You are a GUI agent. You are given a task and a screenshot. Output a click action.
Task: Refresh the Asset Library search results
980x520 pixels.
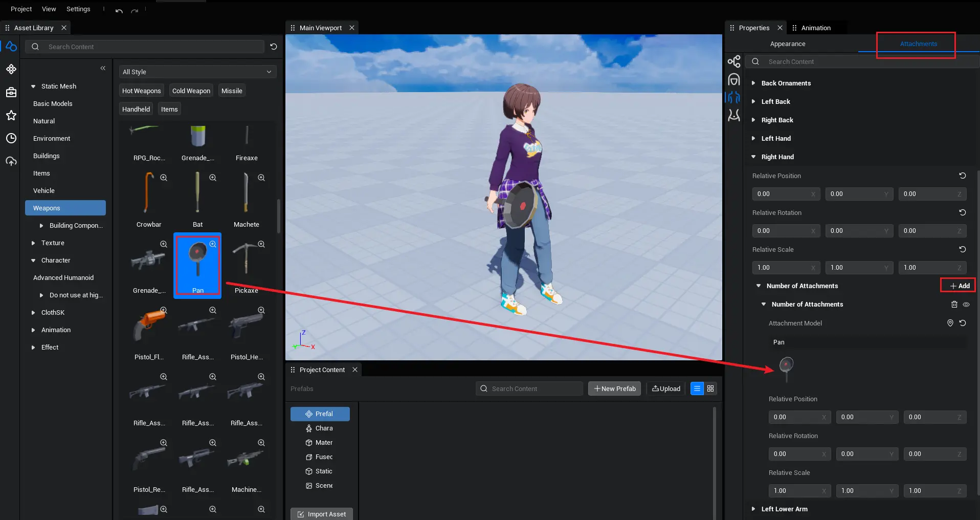coord(274,47)
